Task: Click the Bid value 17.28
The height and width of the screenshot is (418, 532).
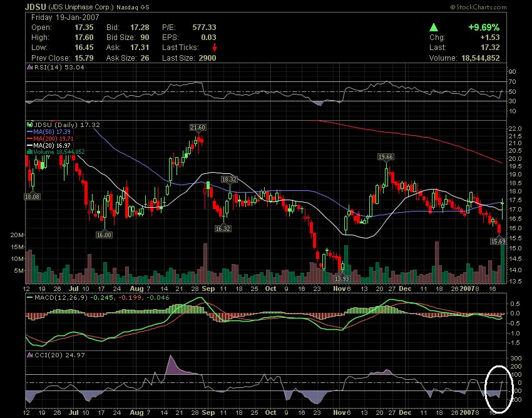Action: pos(140,28)
